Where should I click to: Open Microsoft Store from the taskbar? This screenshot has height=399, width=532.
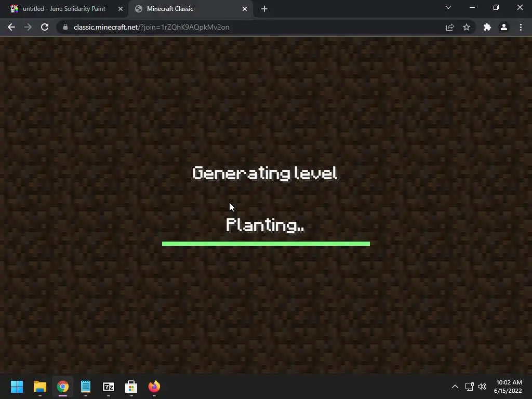[131, 387]
